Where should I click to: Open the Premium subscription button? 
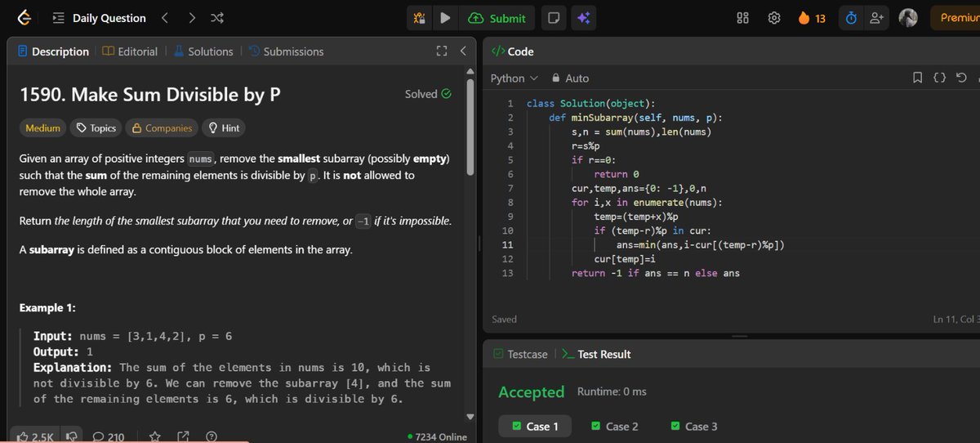955,18
